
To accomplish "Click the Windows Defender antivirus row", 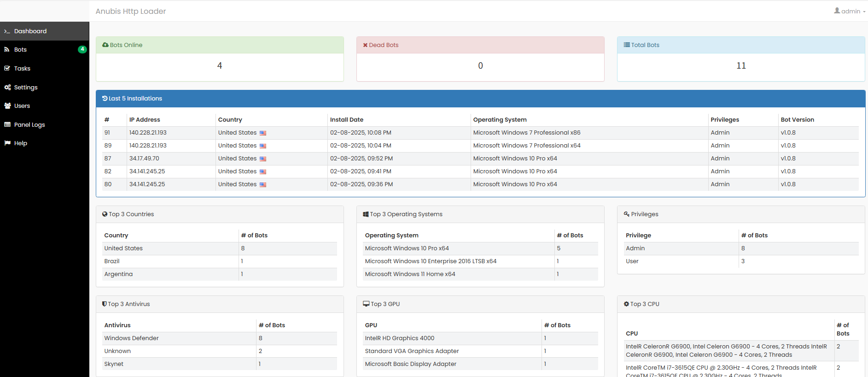I will (220, 338).
